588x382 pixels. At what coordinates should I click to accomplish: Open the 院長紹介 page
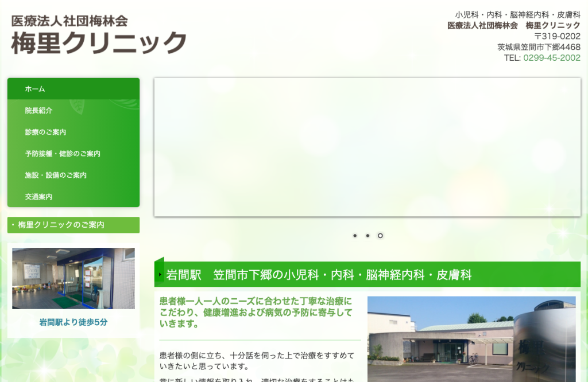tap(73, 111)
